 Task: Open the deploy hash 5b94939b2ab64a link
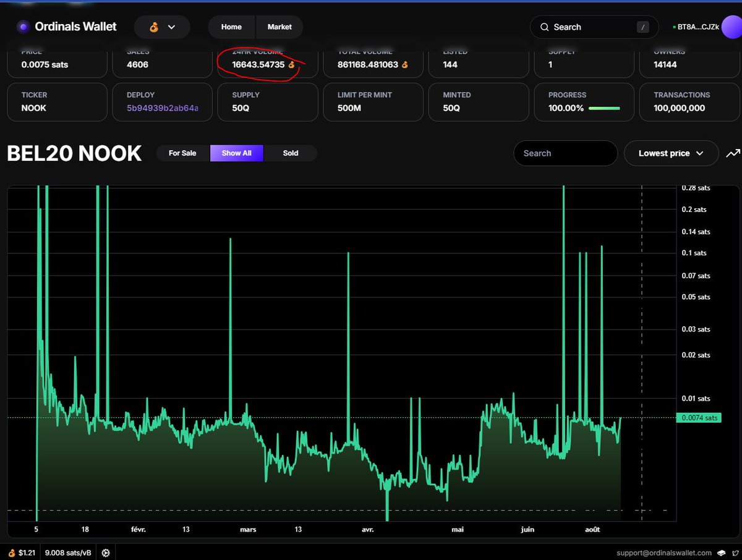click(163, 108)
